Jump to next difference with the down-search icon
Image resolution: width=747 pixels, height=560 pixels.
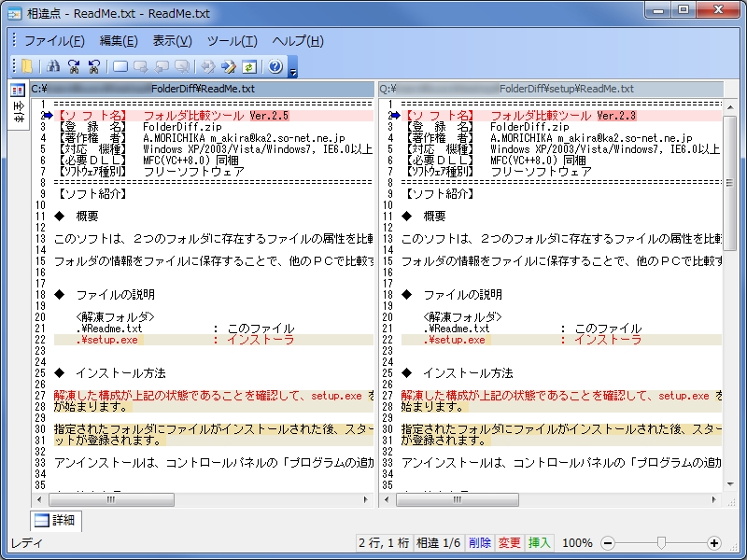pos(73,65)
